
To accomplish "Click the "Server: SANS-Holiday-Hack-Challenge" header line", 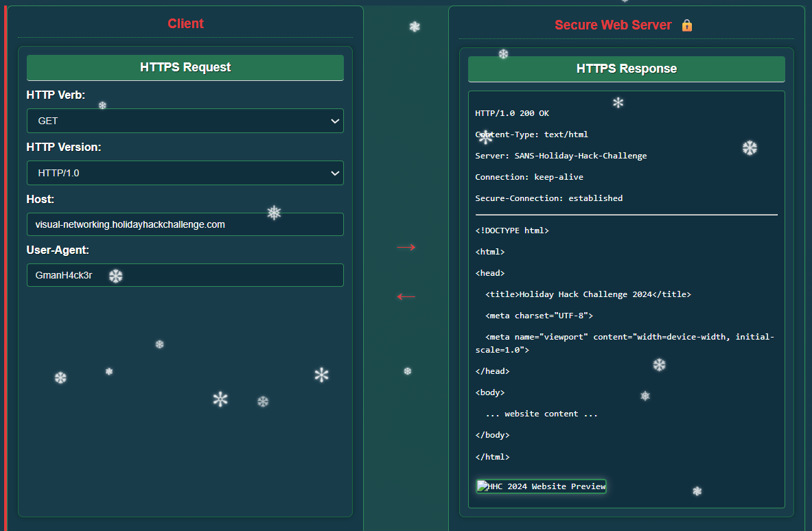I will pos(561,156).
